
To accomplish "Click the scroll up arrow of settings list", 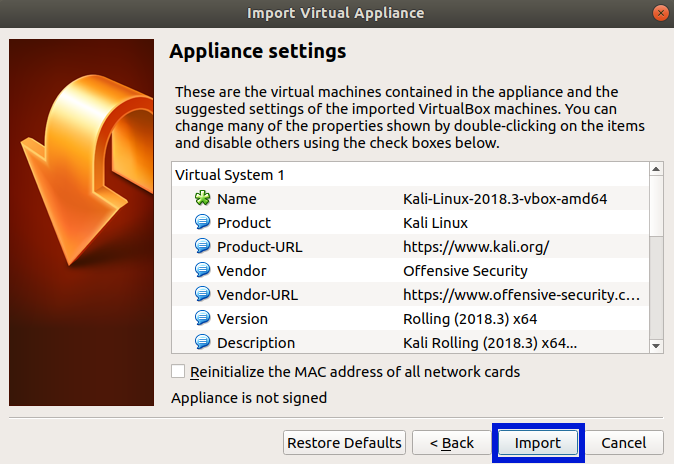I will click(656, 169).
